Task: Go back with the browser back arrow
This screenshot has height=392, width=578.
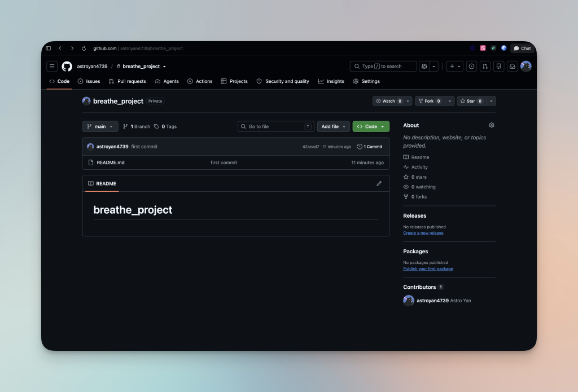Action: [60, 49]
